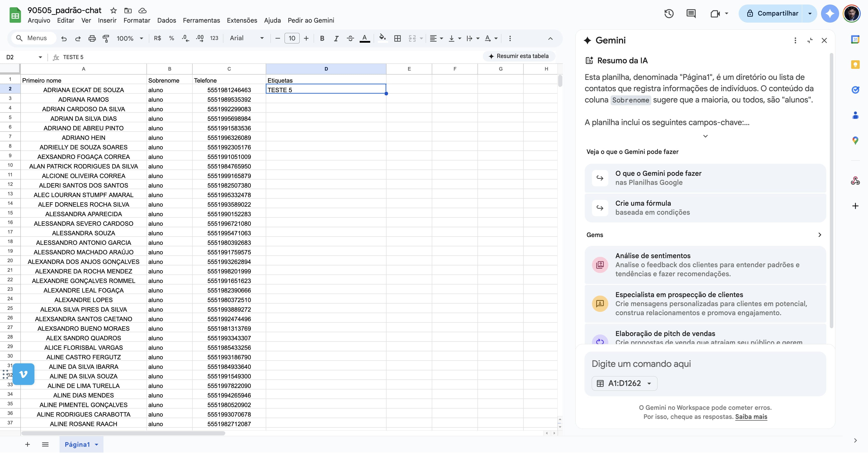Open the account profile picture

click(x=851, y=14)
